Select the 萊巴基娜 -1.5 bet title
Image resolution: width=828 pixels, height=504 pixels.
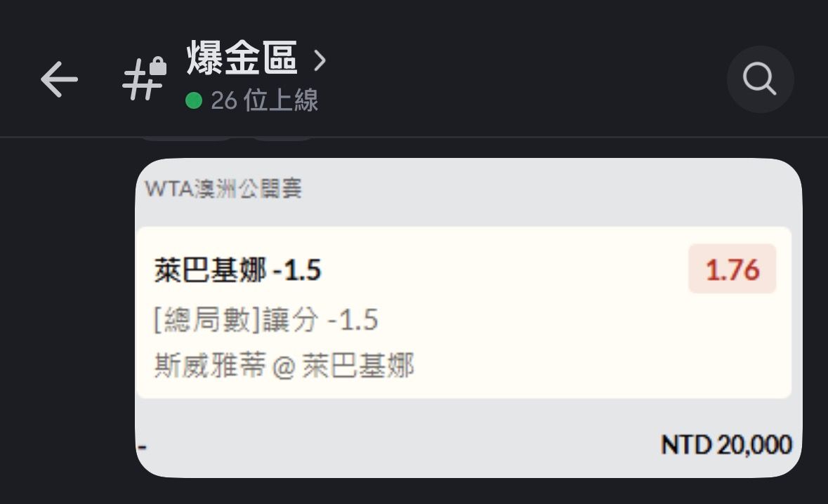click(x=237, y=270)
